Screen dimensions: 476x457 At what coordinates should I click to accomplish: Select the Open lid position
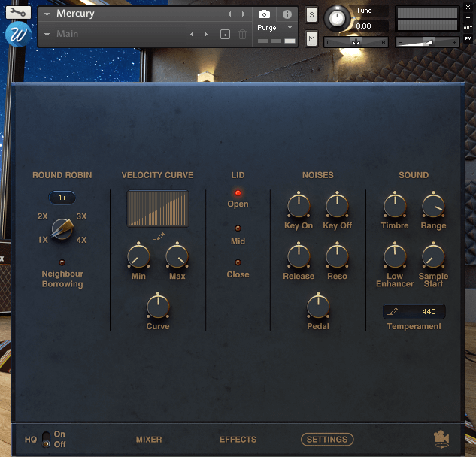click(238, 193)
